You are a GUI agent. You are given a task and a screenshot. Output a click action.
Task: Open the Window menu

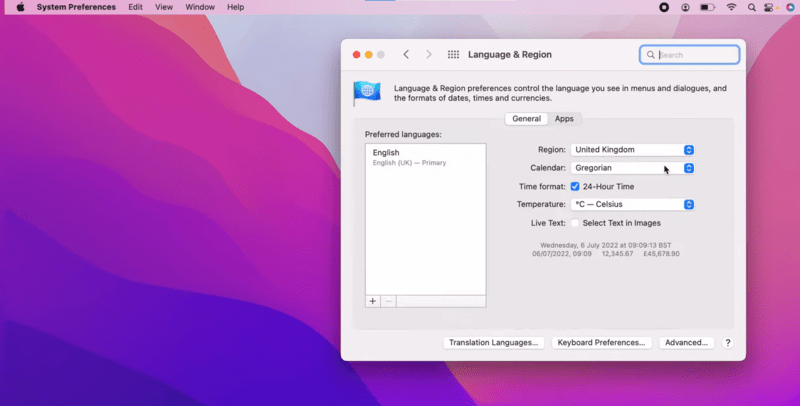tap(200, 7)
